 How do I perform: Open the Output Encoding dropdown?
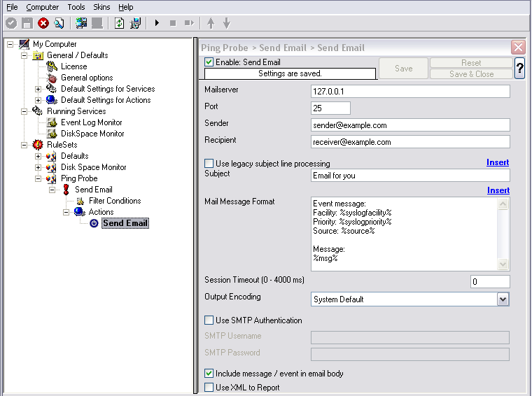point(503,299)
